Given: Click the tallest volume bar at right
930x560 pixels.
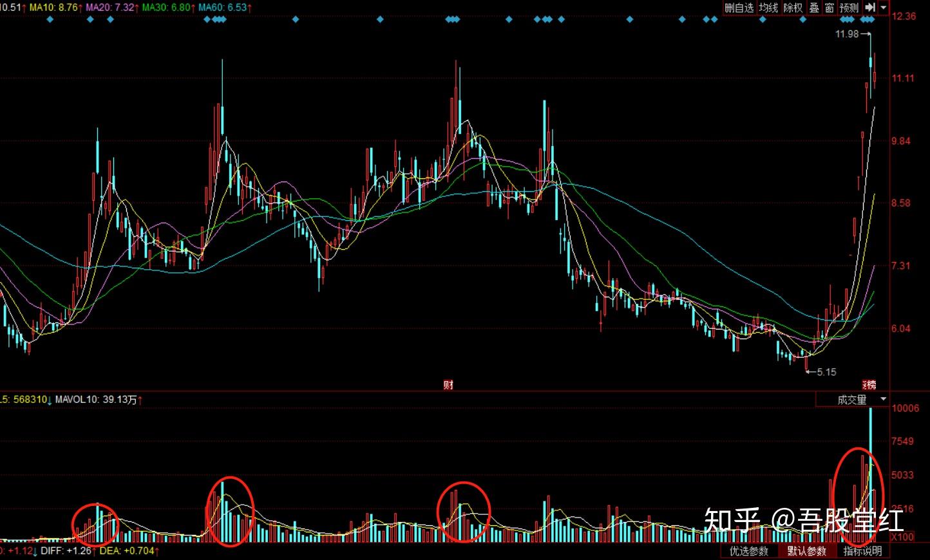Looking at the screenshot, I should (x=871, y=474).
